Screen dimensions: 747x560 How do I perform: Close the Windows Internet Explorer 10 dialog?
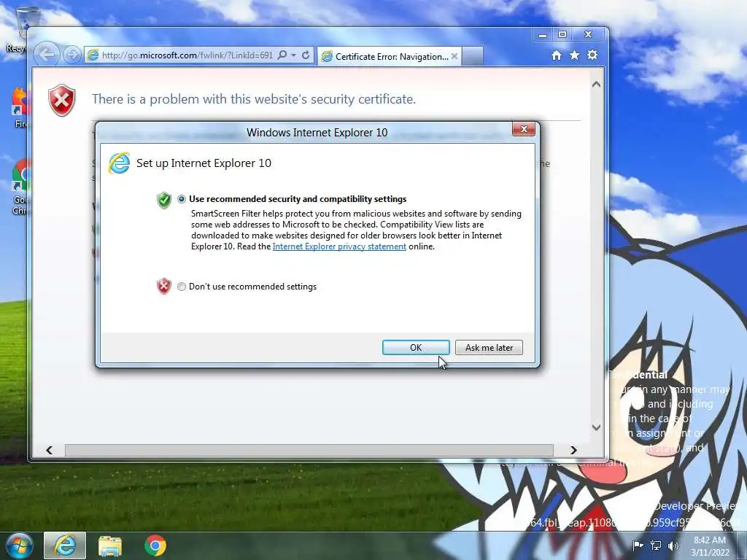tap(524, 129)
